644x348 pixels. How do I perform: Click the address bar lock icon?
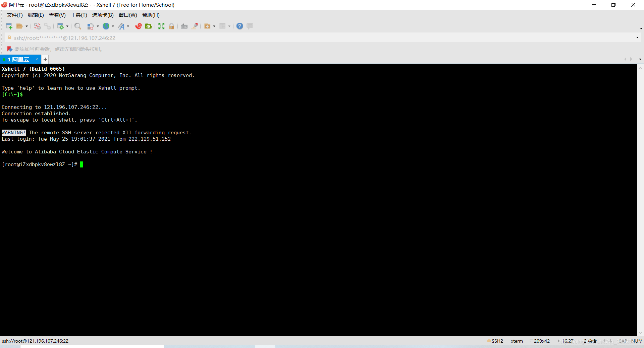tap(9, 38)
